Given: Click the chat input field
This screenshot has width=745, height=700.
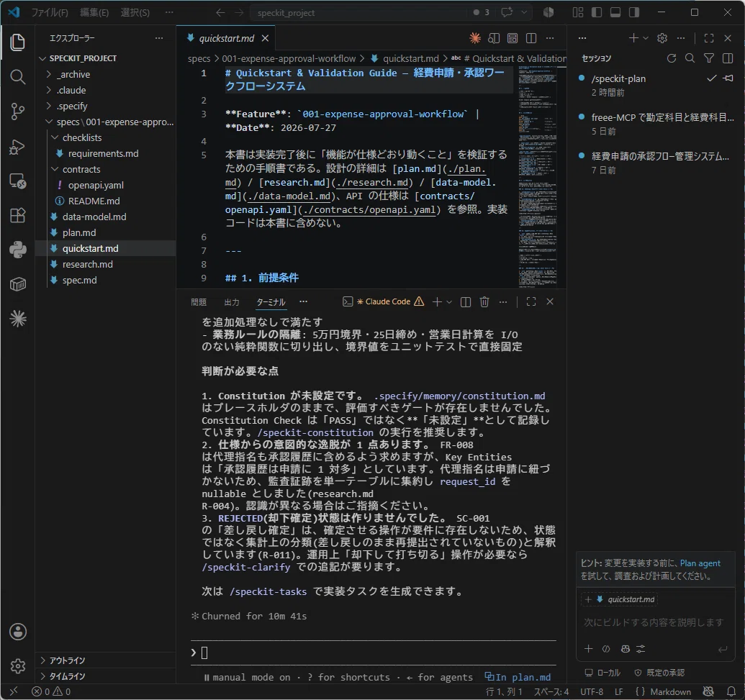Looking at the screenshot, I should pyautogui.click(x=654, y=622).
